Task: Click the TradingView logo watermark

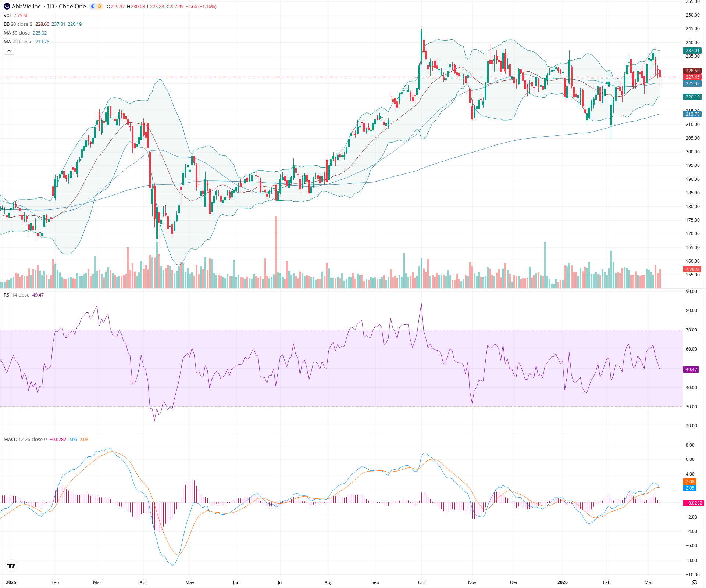Action: (x=11, y=566)
